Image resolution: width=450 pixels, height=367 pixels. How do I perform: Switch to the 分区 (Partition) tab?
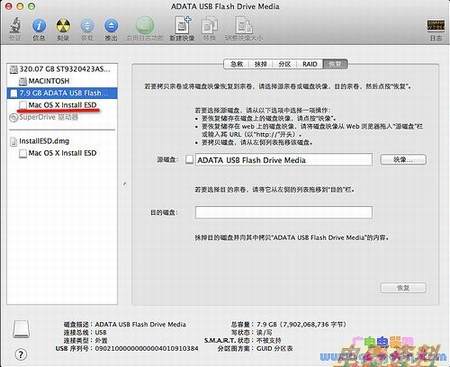[285, 64]
